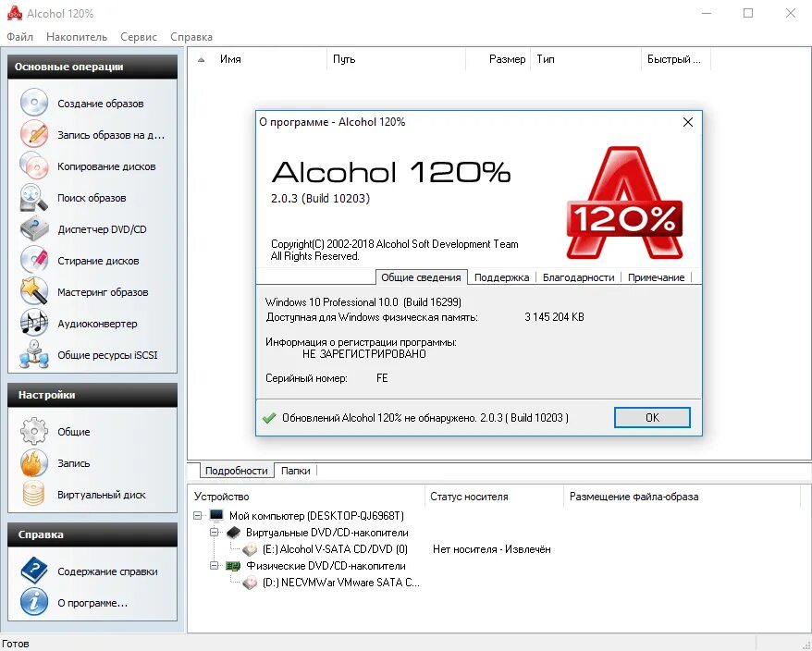Sort by the Размер column header
Screen dimensions: 812x651
coord(498,59)
